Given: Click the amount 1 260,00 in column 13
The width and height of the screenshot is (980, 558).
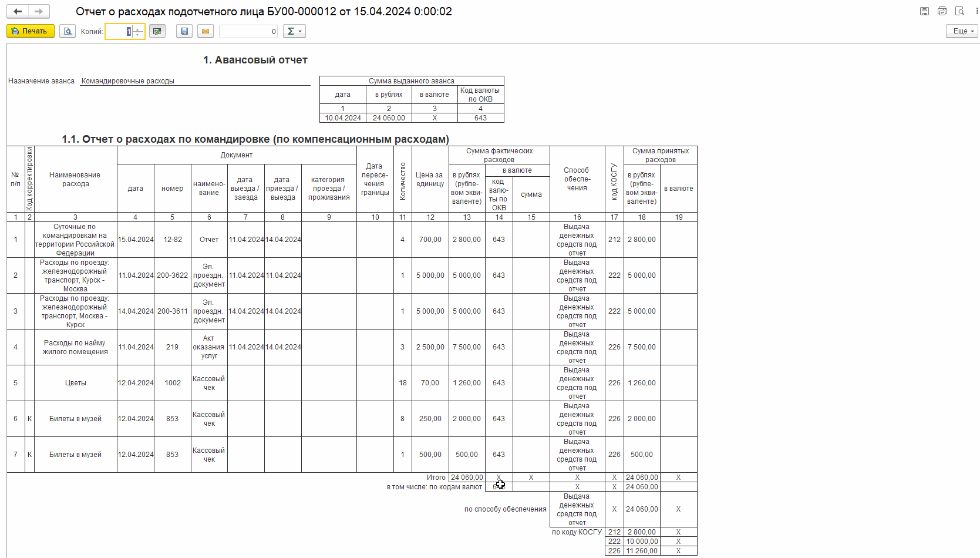Looking at the screenshot, I should click(467, 383).
